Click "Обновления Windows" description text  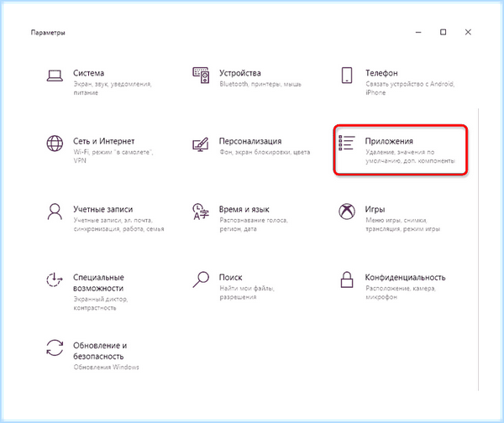tap(106, 367)
